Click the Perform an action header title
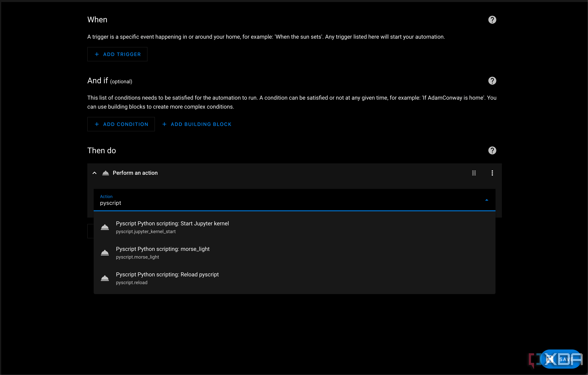 pyautogui.click(x=135, y=173)
